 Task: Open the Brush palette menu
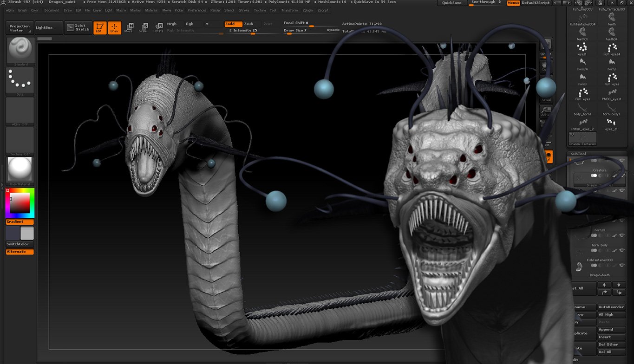23,10
